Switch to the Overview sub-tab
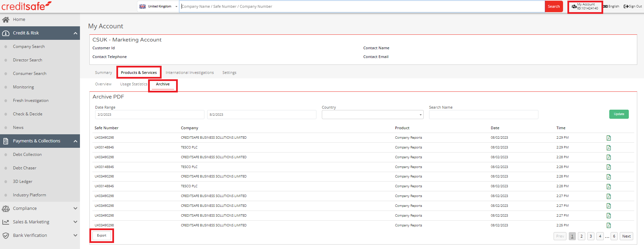This screenshot has height=249, width=644. (103, 84)
